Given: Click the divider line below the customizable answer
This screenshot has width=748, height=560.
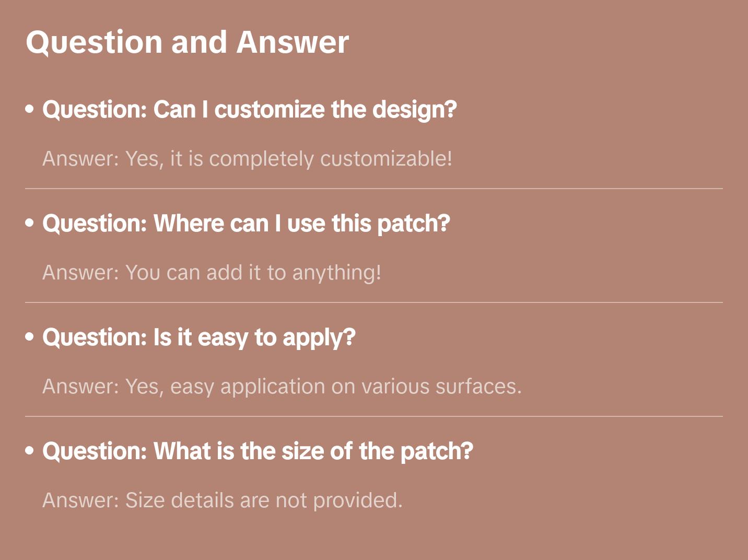Looking at the screenshot, I should [374, 189].
